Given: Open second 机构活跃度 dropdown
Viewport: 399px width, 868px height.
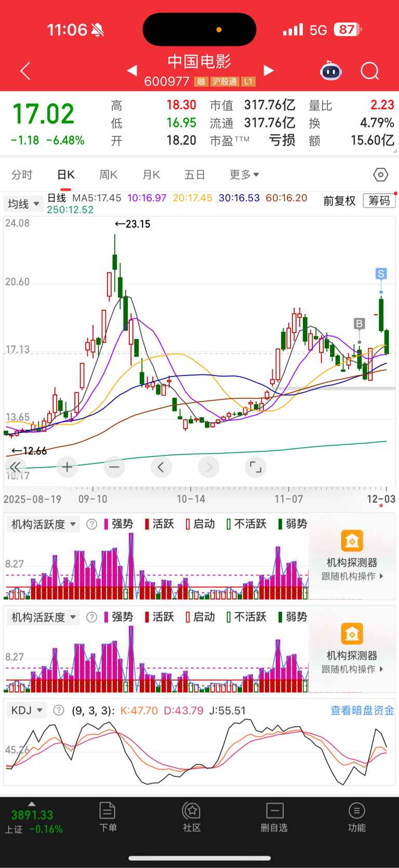Looking at the screenshot, I should pos(43,617).
